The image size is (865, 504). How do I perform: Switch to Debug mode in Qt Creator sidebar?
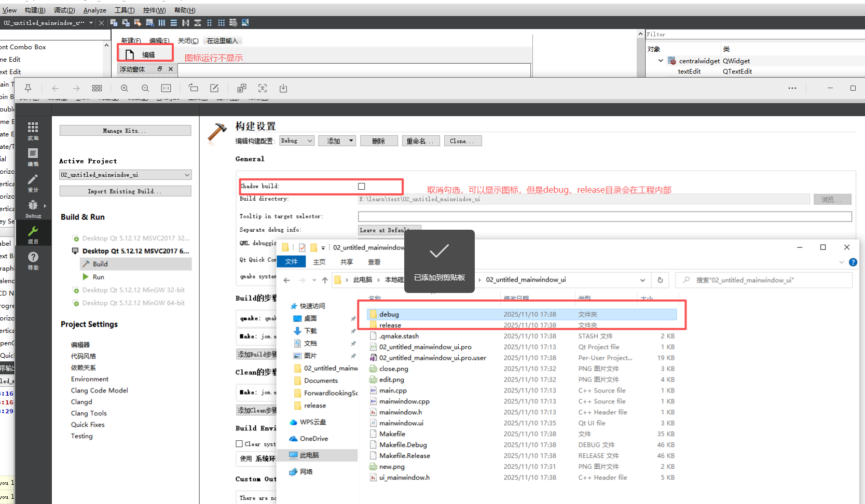(33, 208)
